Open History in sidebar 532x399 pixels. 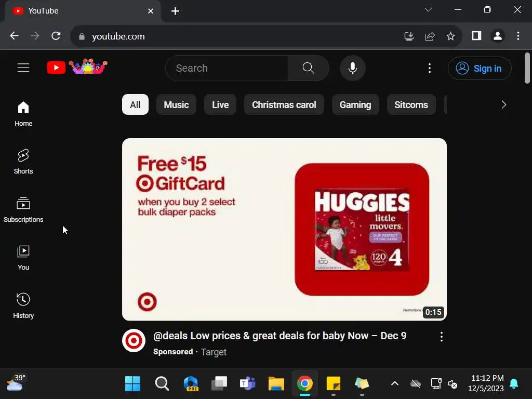pyautogui.click(x=23, y=305)
